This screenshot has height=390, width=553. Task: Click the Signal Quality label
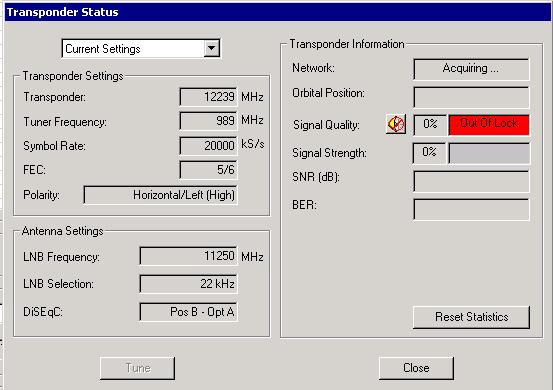coord(326,125)
